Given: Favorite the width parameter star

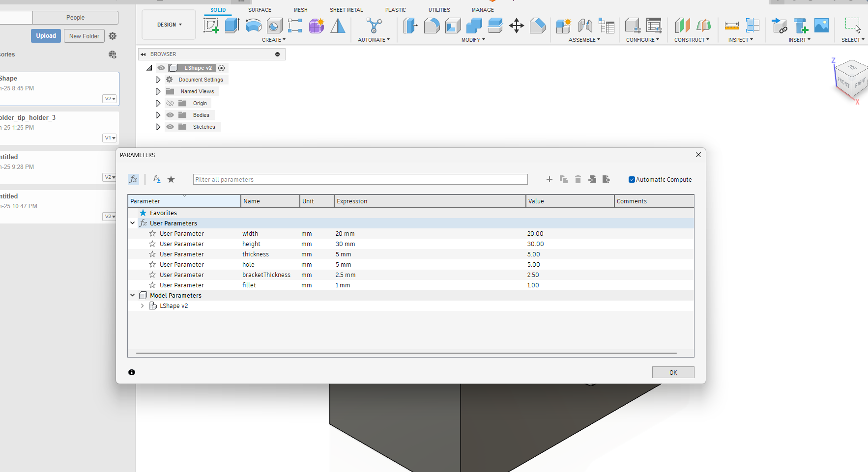Looking at the screenshot, I should click(152, 234).
